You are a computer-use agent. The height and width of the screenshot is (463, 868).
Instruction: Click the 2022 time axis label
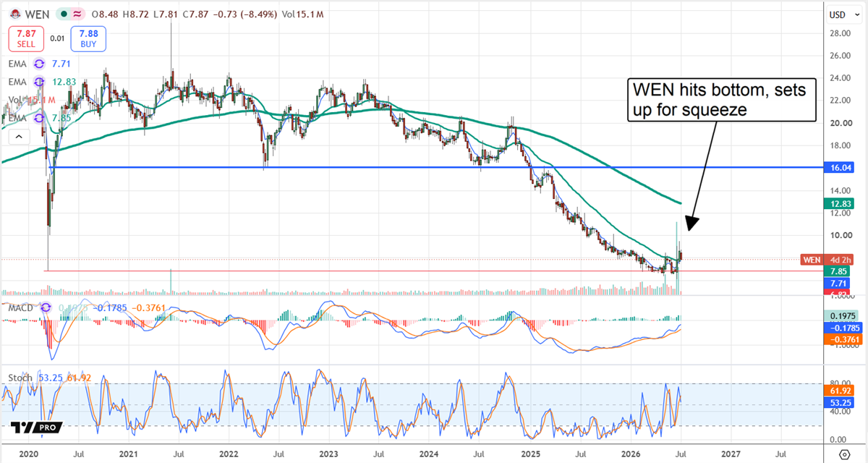[229, 454]
